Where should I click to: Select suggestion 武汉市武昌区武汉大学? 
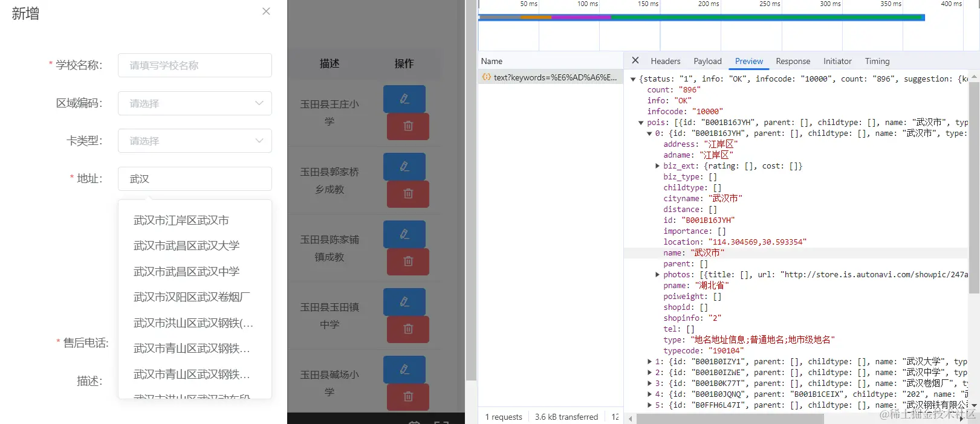[x=195, y=246]
